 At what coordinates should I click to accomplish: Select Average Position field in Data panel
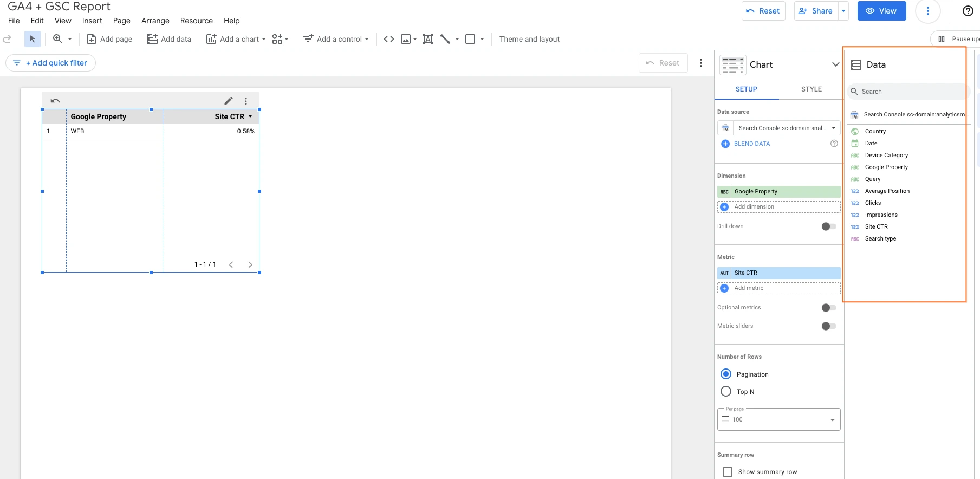click(887, 191)
